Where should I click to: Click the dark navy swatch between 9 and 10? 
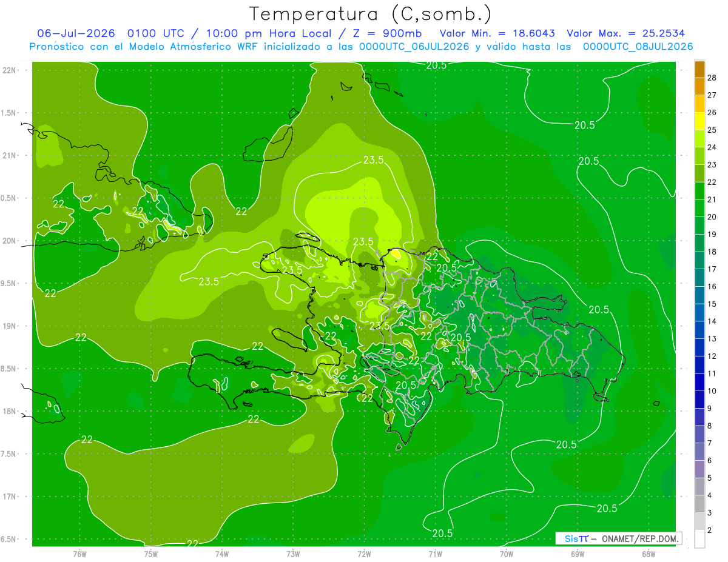click(700, 400)
